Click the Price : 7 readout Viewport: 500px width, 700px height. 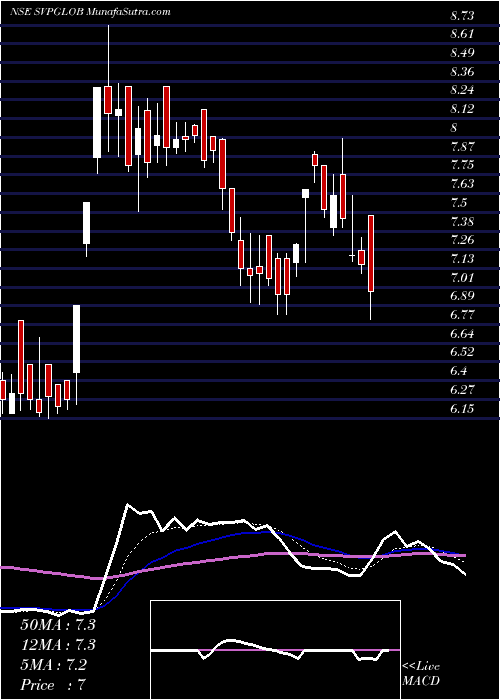[x=53, y=685]
